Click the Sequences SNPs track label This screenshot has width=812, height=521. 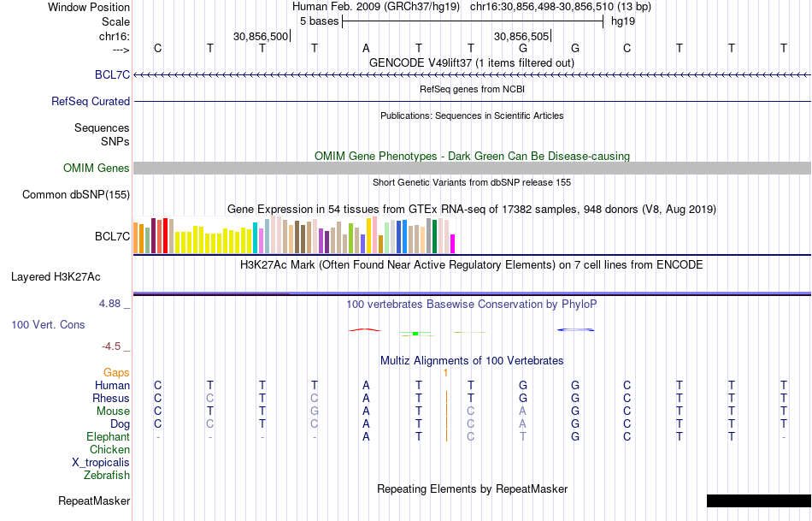tap(102, 135)
